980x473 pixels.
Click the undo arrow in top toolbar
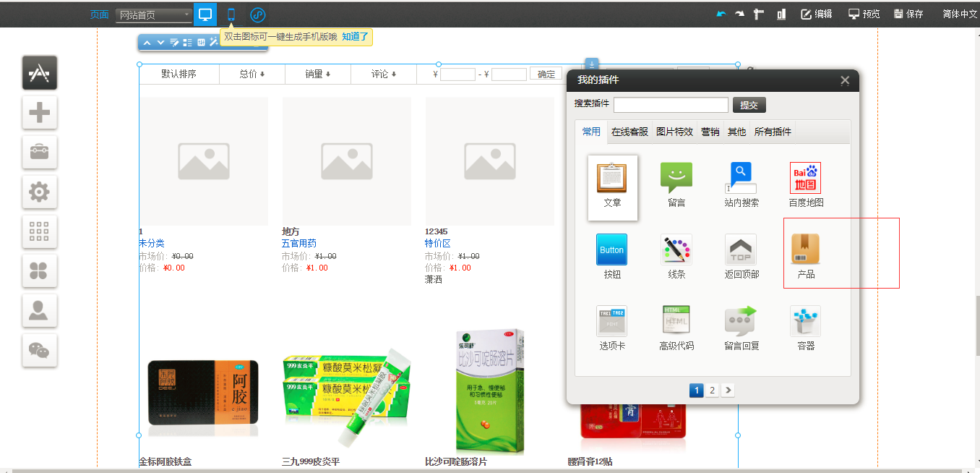[x=721, y=14]
